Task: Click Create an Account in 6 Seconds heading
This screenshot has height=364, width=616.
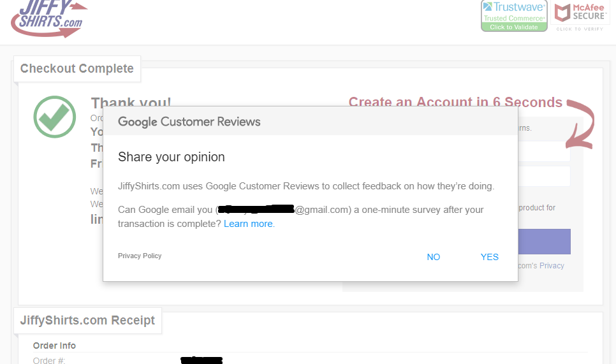Action: (455, 101)
